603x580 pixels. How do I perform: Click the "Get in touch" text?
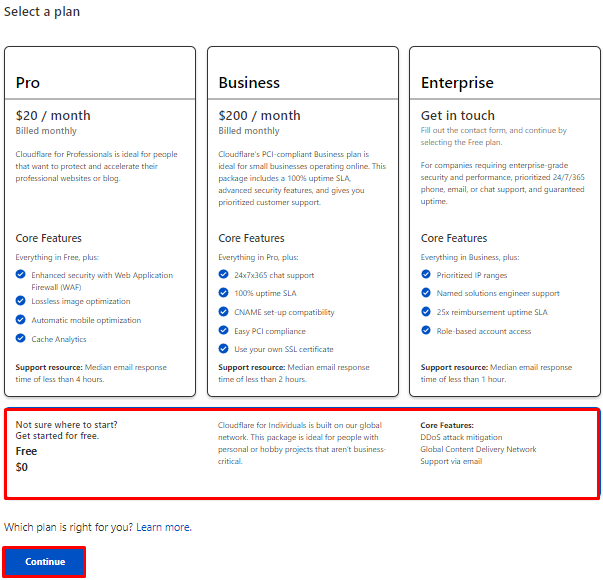pyautogui.click(x=458, y=115)
